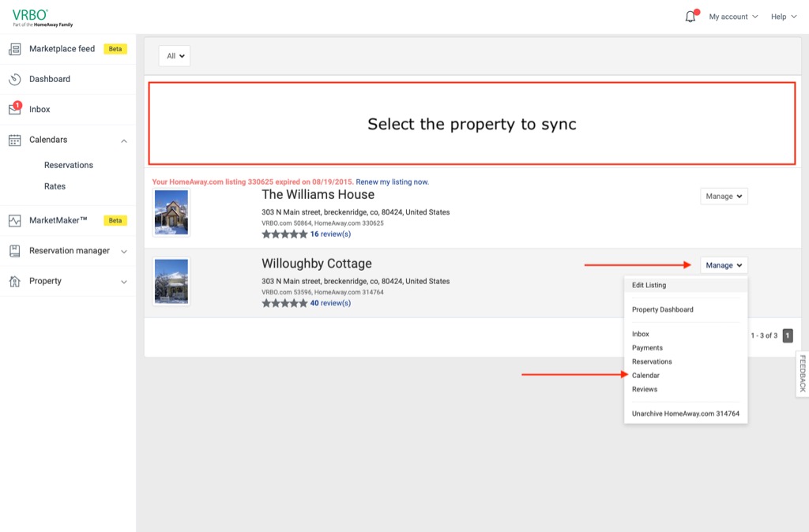Screen dimensions: 809x532
Task: Toggle Manage dropdown for Willoughby Cottage
Action: [x=724, y=265]
